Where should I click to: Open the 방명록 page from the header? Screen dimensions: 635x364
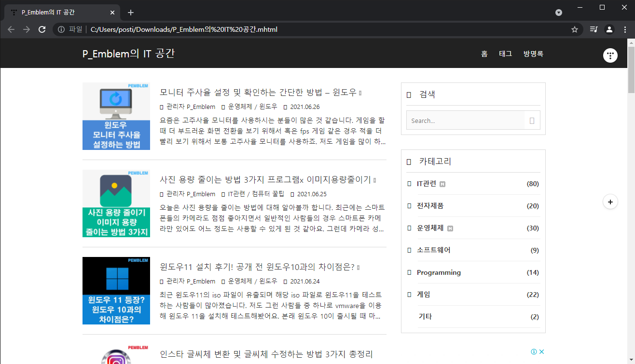pyautogui.click(x=533, y=54)
